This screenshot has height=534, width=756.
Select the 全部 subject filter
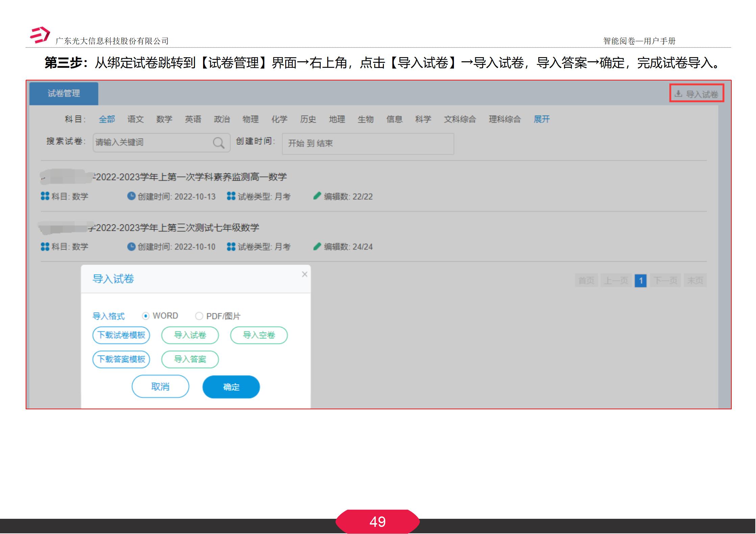point(106,119)
